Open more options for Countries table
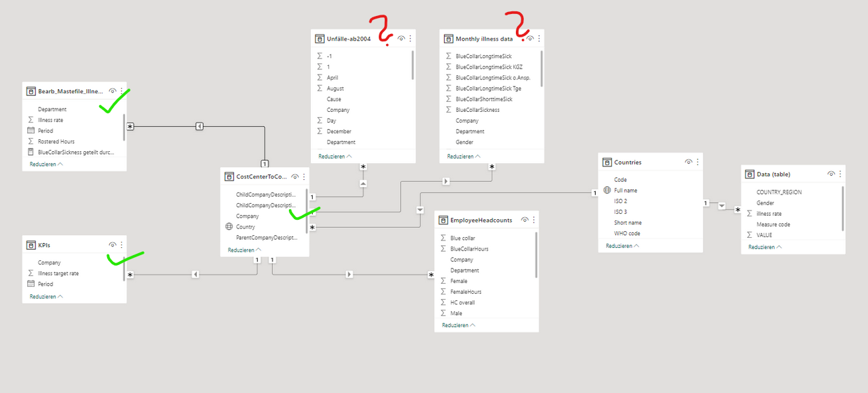868x393 pixels. tap(698, 162)
